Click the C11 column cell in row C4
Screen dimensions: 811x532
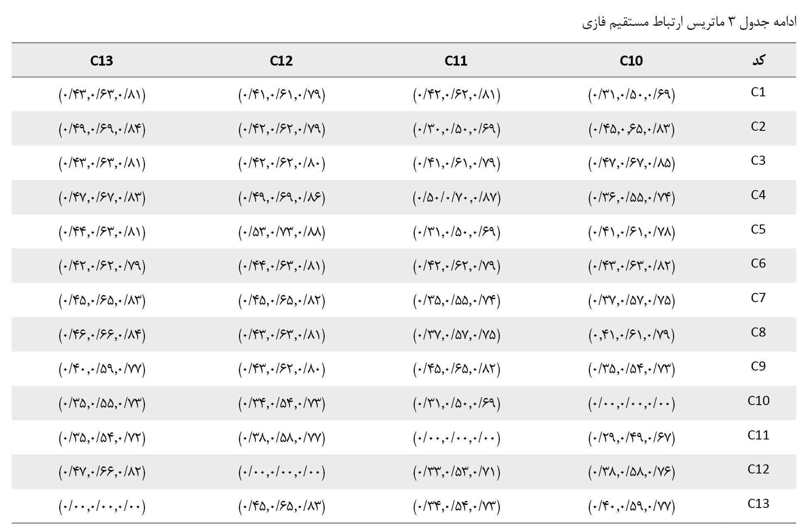pos(457,198)
